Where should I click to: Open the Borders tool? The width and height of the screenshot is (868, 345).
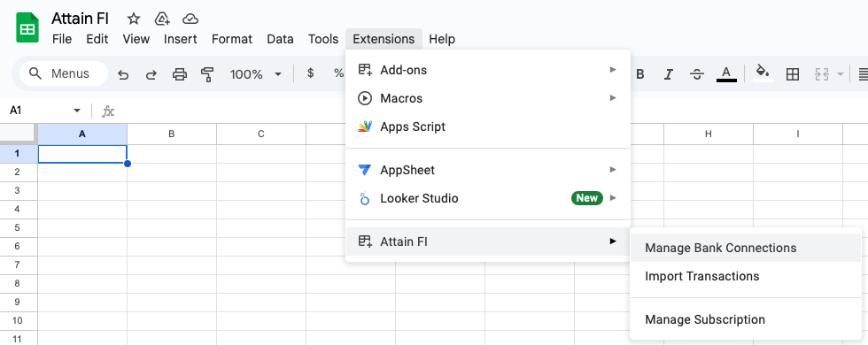coord(793,74)
